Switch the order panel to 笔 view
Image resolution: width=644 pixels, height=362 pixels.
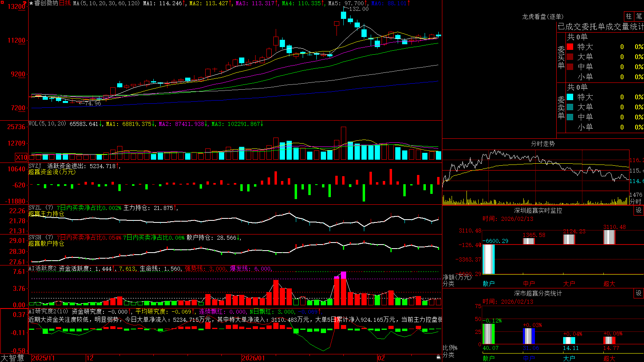(639, 16)
